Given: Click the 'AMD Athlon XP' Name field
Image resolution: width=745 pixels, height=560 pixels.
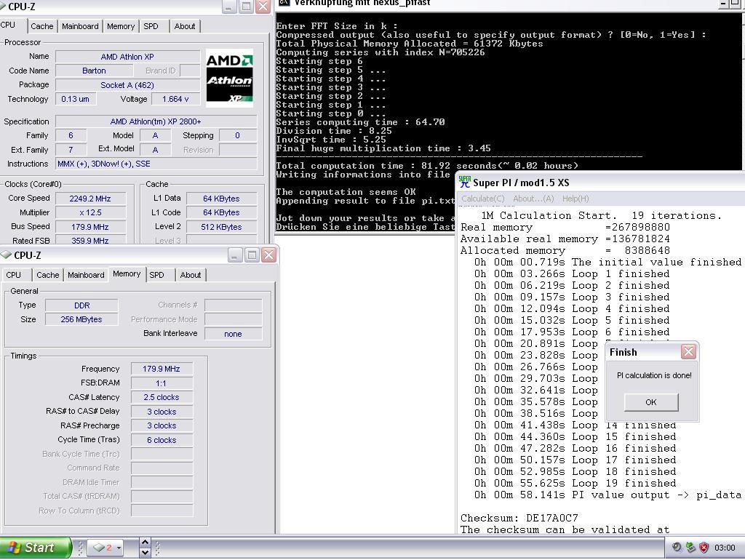Looking at the screenshot, I should click(x=127, y=57).
